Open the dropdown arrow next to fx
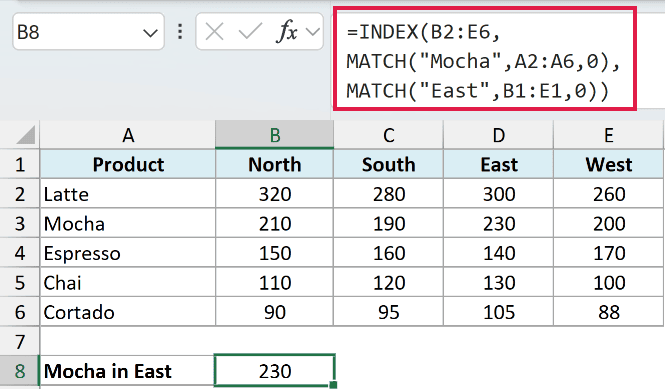The image size is (665, 389). [313, 32]
